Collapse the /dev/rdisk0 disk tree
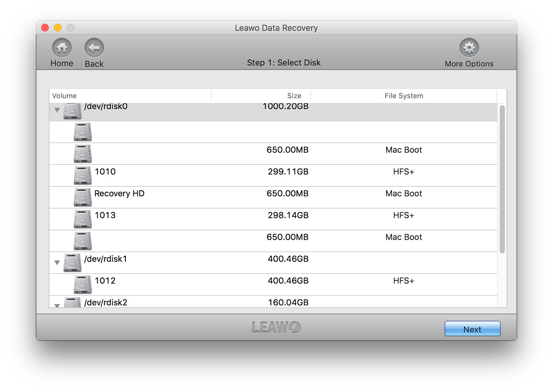 coord(57,110)
